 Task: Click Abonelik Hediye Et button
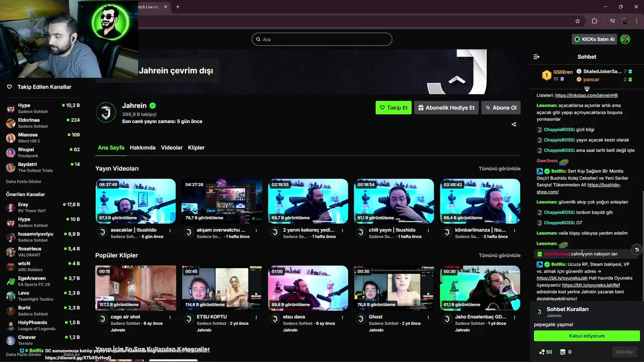click(446, 108)
